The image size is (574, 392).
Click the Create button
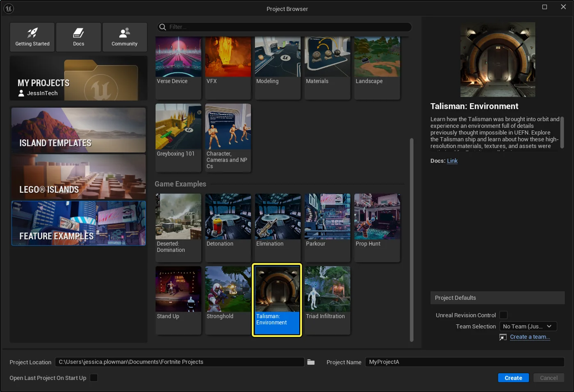tap(513, 378)
